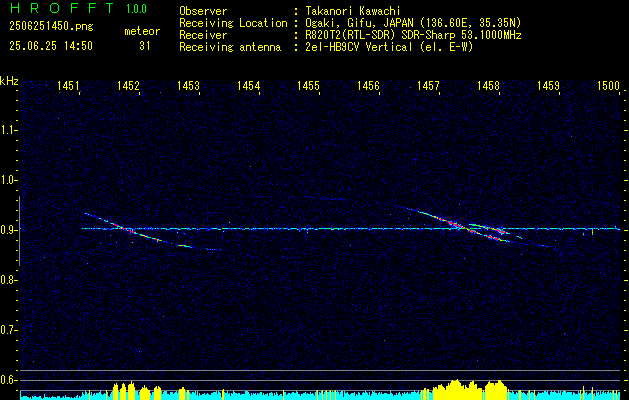This screenshot has height=400, width=629.
Task: Click time axis marker 1458
Action: tap(488, 85)
